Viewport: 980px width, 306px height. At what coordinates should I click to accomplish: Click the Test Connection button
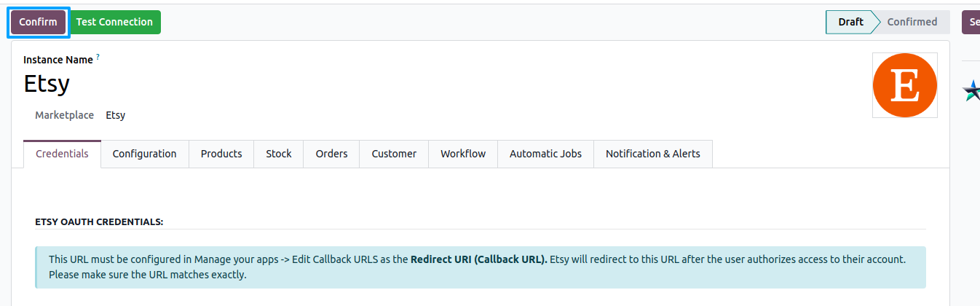[114, 22]
